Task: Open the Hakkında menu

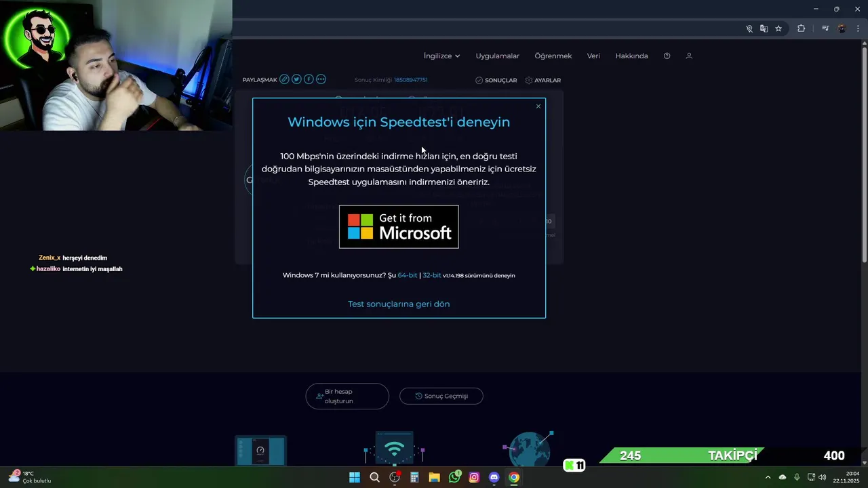Action: [631, 56]
